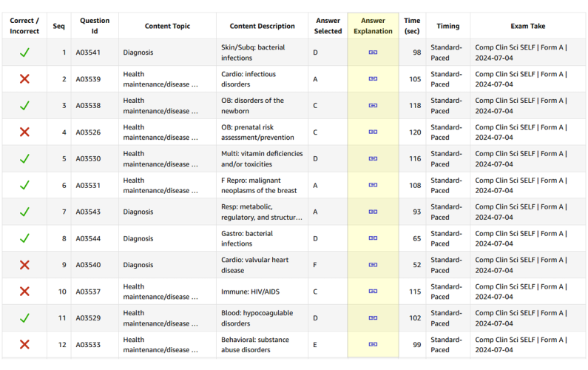This screenshot has width=588, height=370.
Task: Show answer explanation for A03530
Action: tap(373, 159)
